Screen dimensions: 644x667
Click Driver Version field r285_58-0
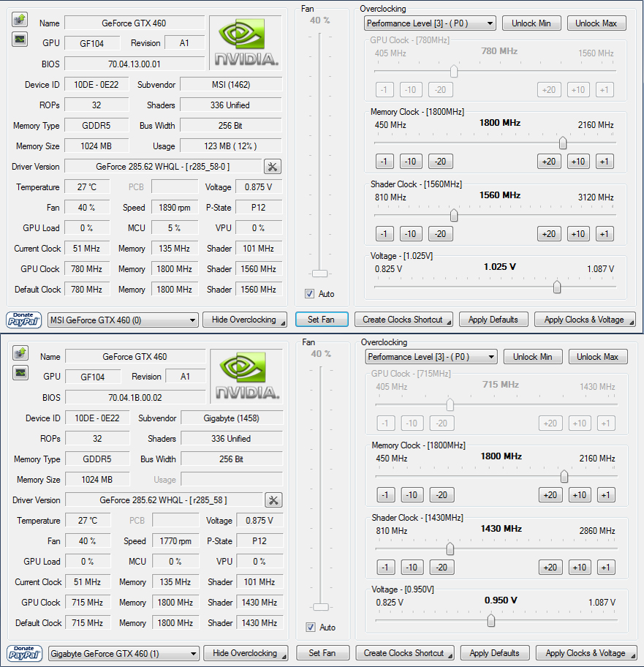pos(163,167)
